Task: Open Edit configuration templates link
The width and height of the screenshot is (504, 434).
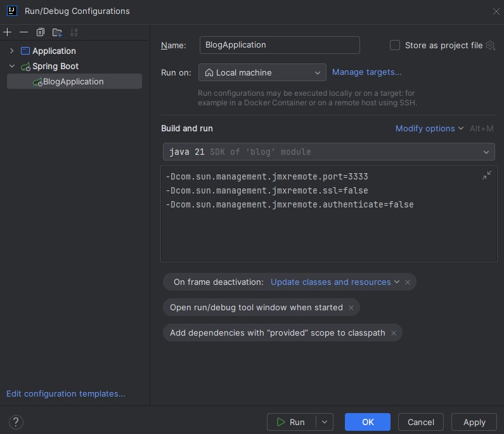Action: pyautogui.click(x=66, y=393)
